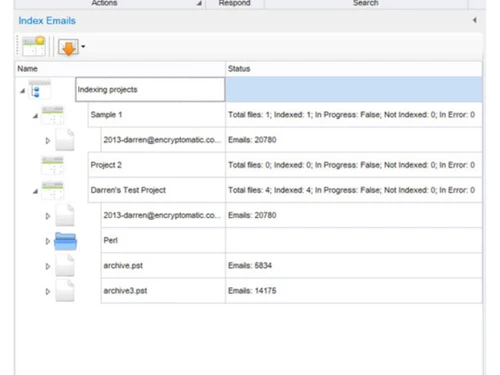
Task: Collapse the Sample 1 project node
Action: [35, 116]
